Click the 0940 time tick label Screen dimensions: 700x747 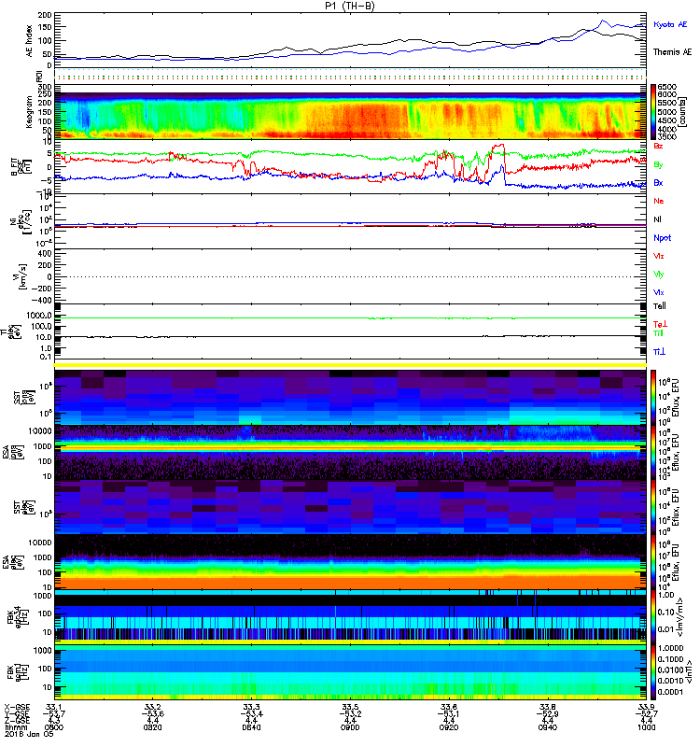pyautogui.click(x=548, y=727)
